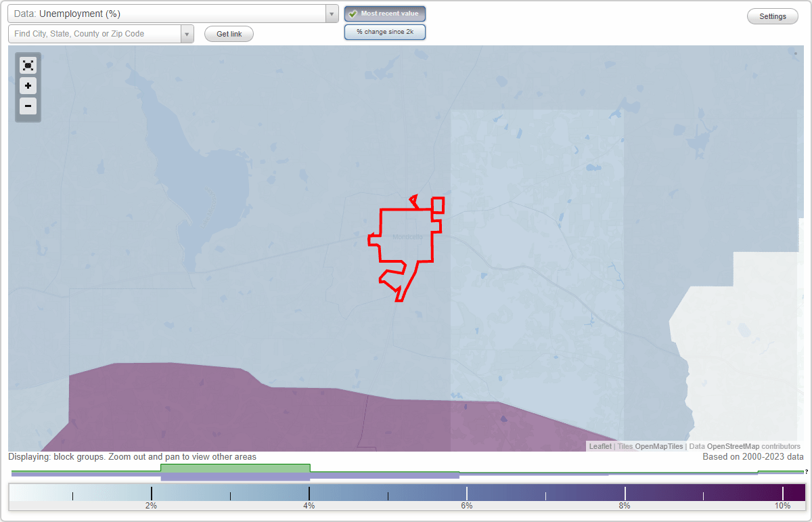Click inside the red outlined Monticello boundary
The height and width of the screenshot is (522, 812).
[406, 234]
